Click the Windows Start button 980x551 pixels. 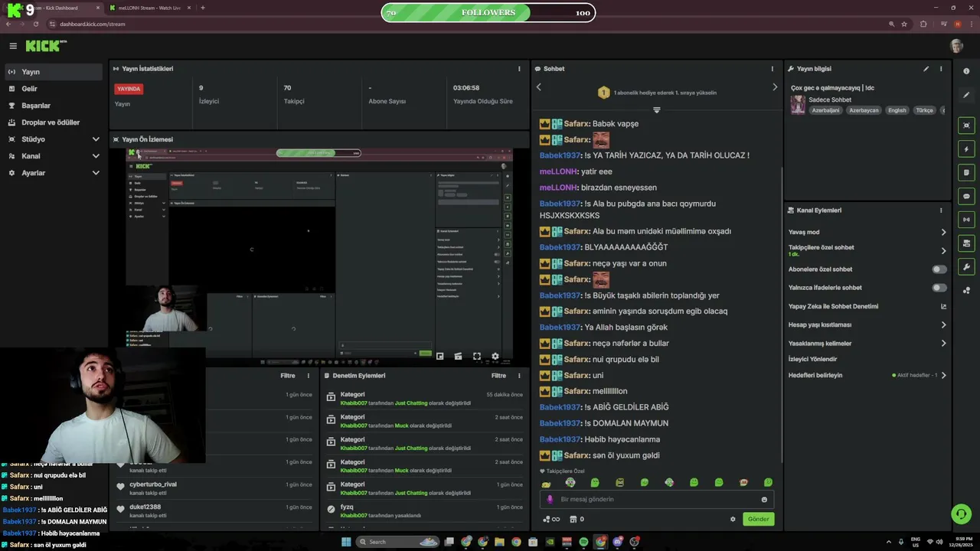pyautogui.click(x=346, y=542)
